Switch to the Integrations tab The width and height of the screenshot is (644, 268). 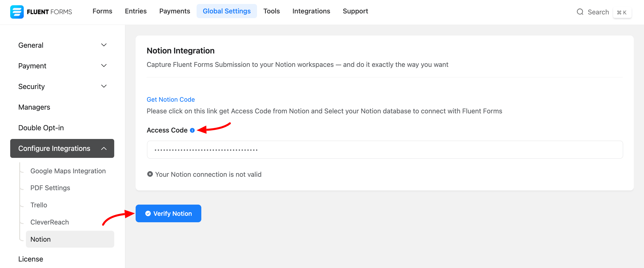tap(311, 11)
